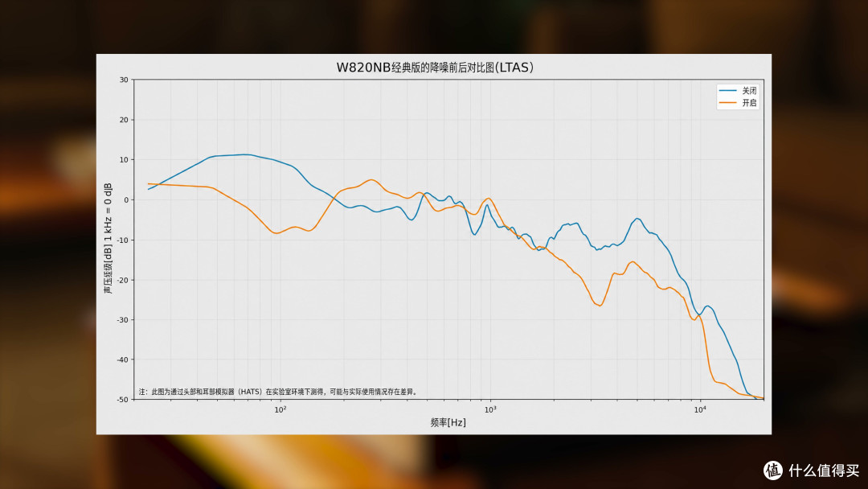Click the x-axis label "频率[Hz]"

click(x=448, y=422)
